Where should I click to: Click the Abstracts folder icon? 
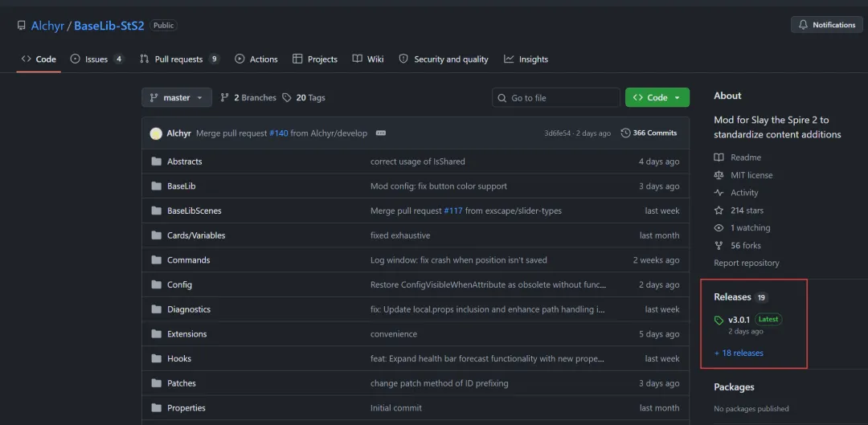click(x=156, y=161)
